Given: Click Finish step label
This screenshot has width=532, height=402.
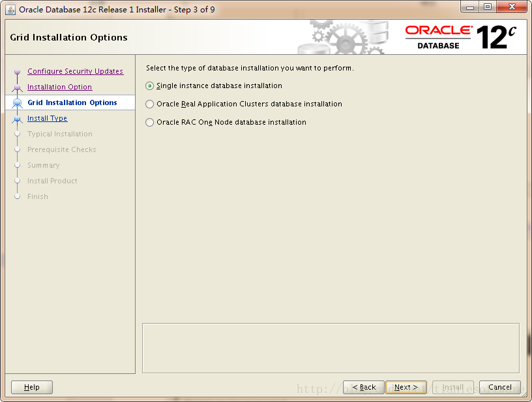Looking at the screenshot, I should click(x=38, y=196).
